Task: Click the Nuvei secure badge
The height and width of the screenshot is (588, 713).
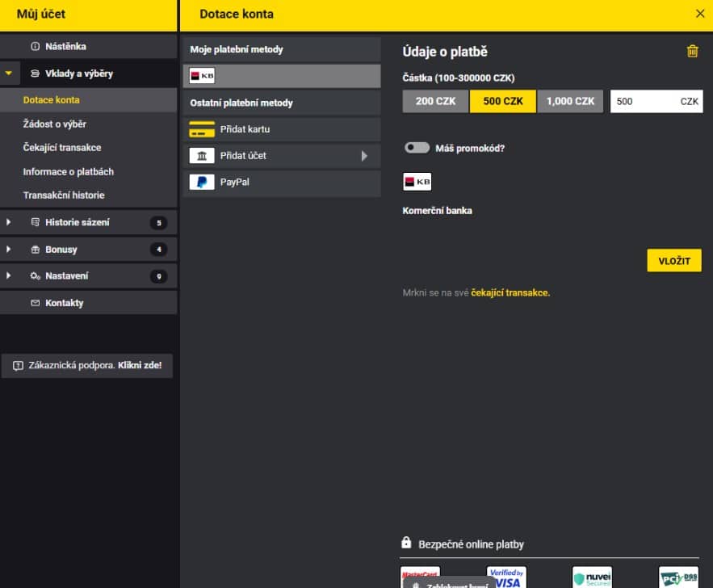Action: point(592,577)
